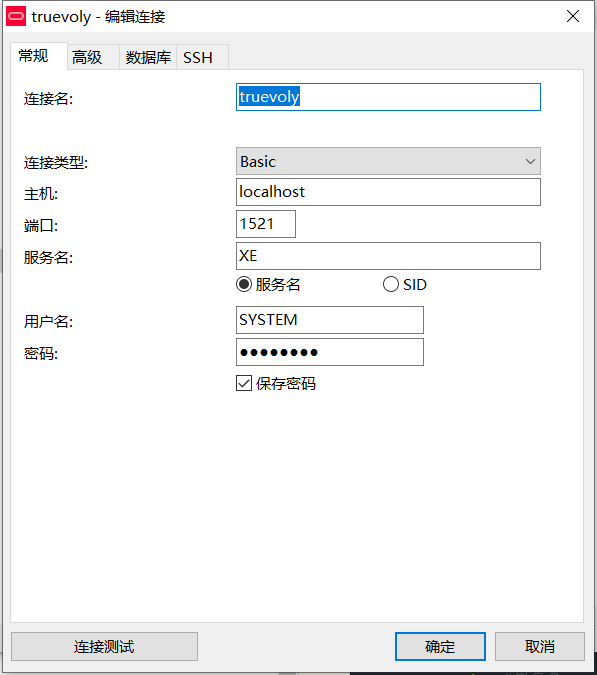Click the red Oracle icon in title bar
Screen dimensions: 597x675
16,16
